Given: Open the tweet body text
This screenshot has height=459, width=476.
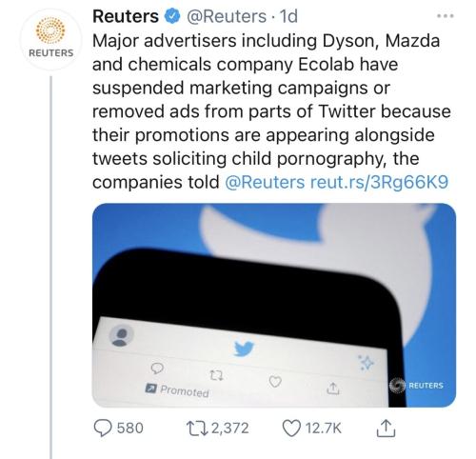Looking at the screenshot, I should click(271, 111).
